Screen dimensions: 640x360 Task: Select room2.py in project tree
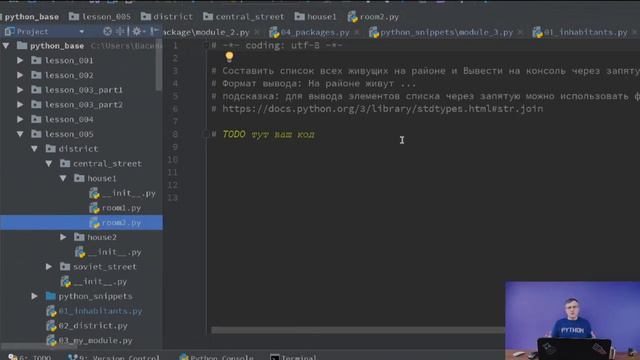click(x=81, y=222)
